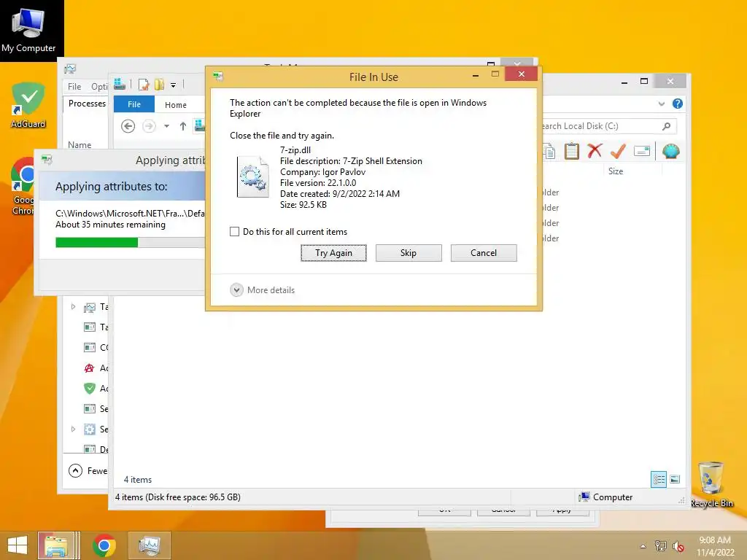Click Explorer drive icon in title bar
The height and width of the screenshot is (560, 747).
[120, 85]
